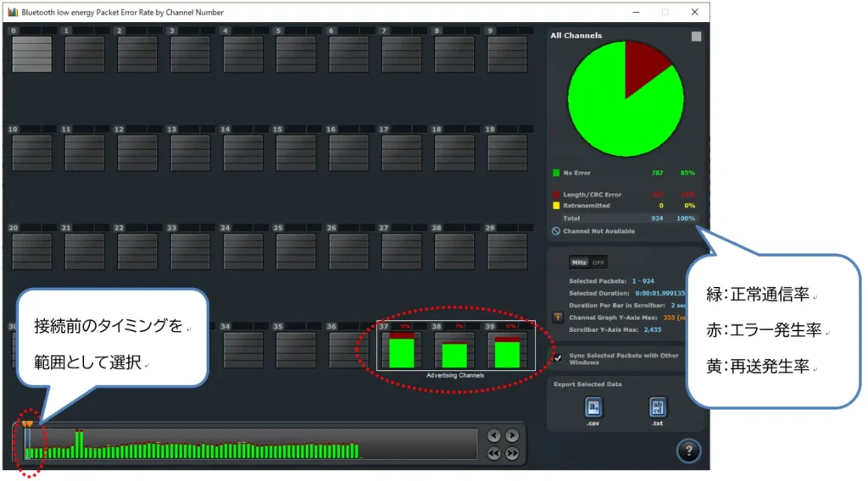Step scrollbar back with single left arrow
868x481 pixels.
click(x=494, y=436)
